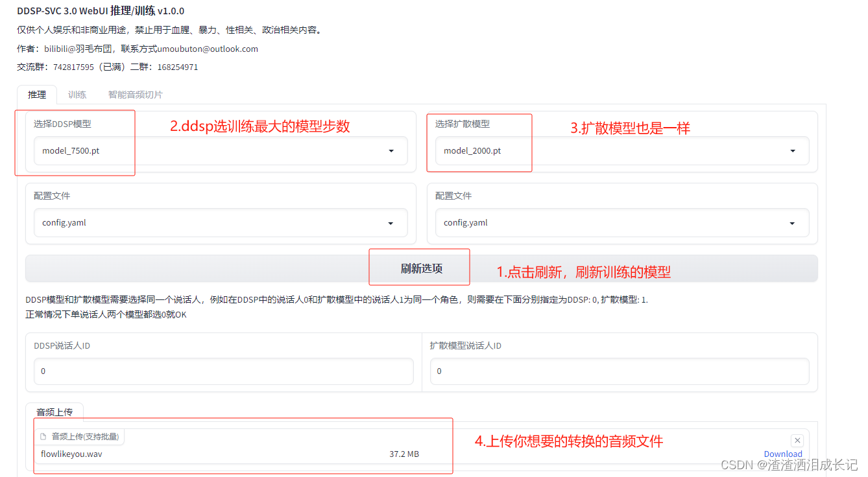Image resolution: width=868 pixels, height=477 pixels.
Task: Click the caret of the 选择扩散模型 selector
Action: (792, 150)
